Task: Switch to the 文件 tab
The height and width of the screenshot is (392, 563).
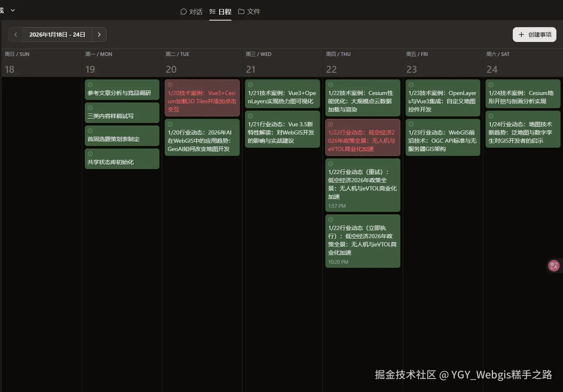Action: [249, 12]
